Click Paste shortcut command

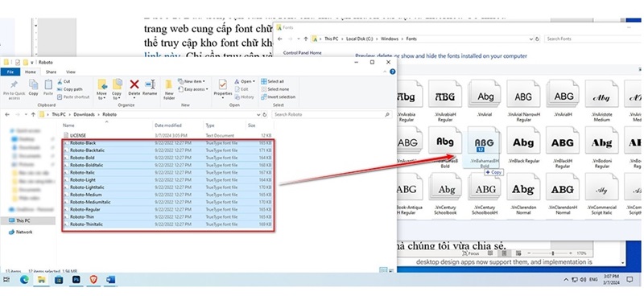pos(73,97)
